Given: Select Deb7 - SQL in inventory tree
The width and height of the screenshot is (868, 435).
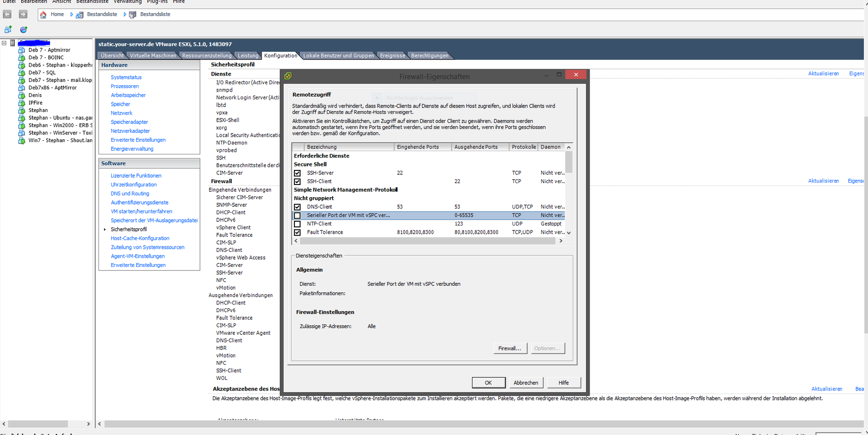Looking at the screenshot, I should 42,73.
